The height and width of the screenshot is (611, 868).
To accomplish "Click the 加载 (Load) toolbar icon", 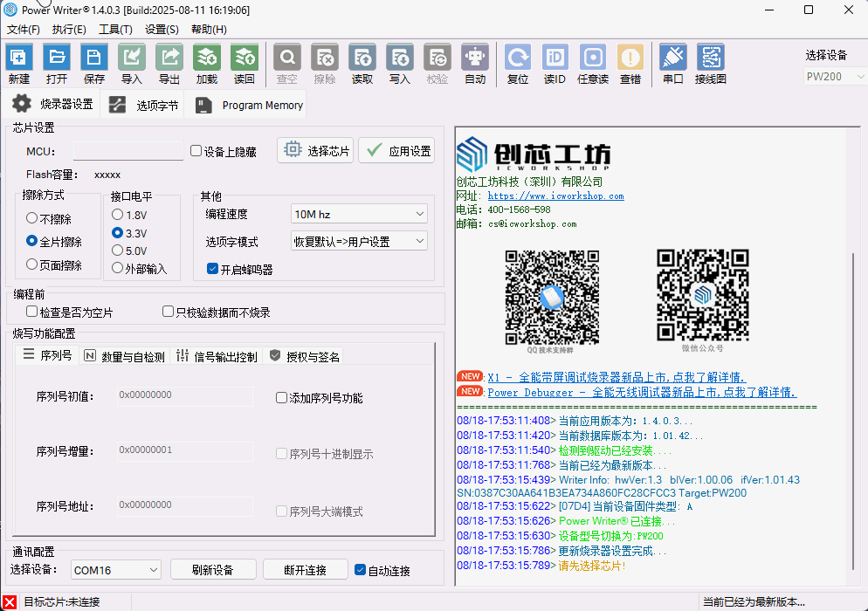I will [x=207, y=64].
